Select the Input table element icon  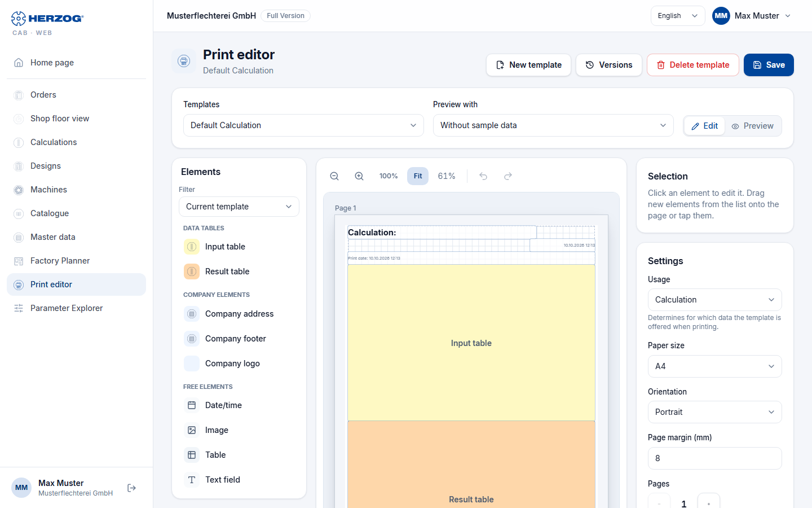192,247
